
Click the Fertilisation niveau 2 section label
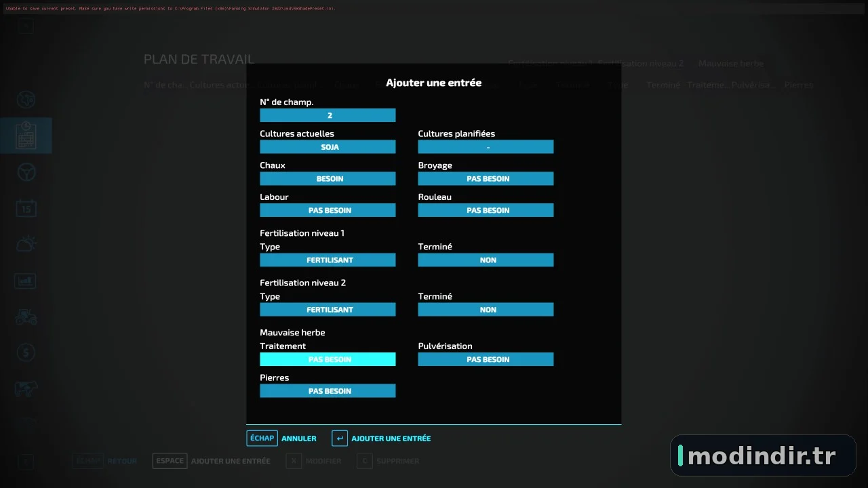tap(303, 283)
